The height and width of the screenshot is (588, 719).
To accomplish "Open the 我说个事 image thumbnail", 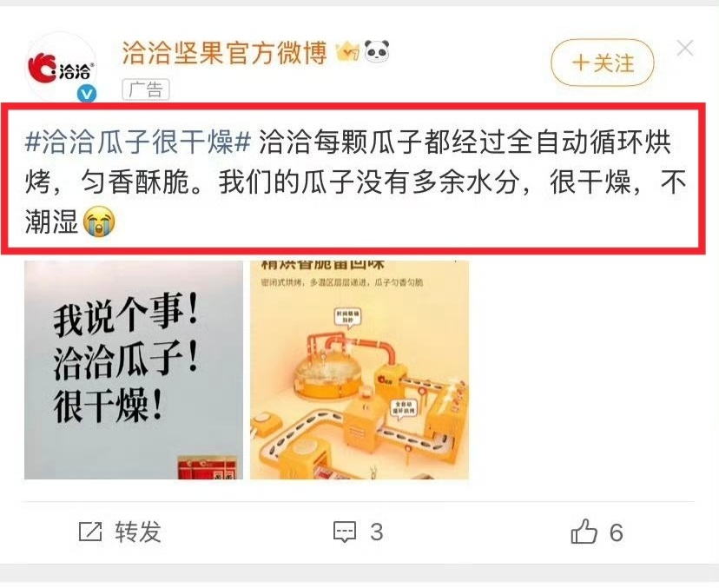I will pyautogui.click(x=134, y=370).
